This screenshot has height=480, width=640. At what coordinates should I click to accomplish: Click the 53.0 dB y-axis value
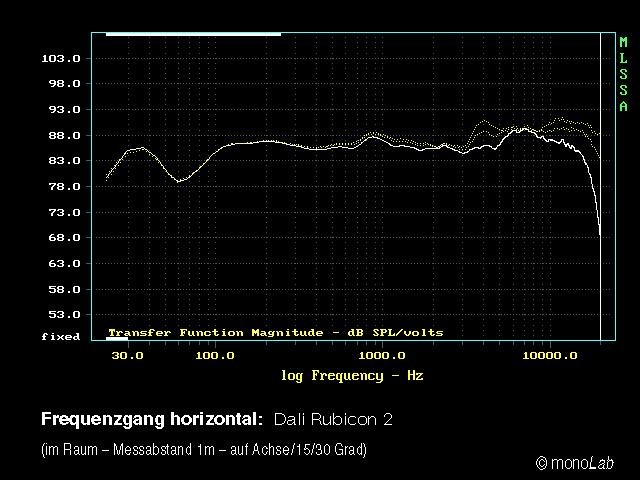(x=60, y=315)
